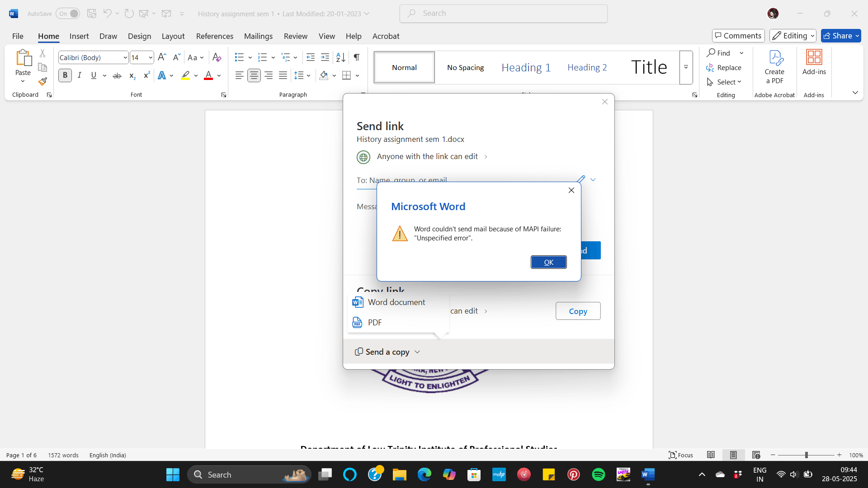Select the PDF option under Copy link

374,322
